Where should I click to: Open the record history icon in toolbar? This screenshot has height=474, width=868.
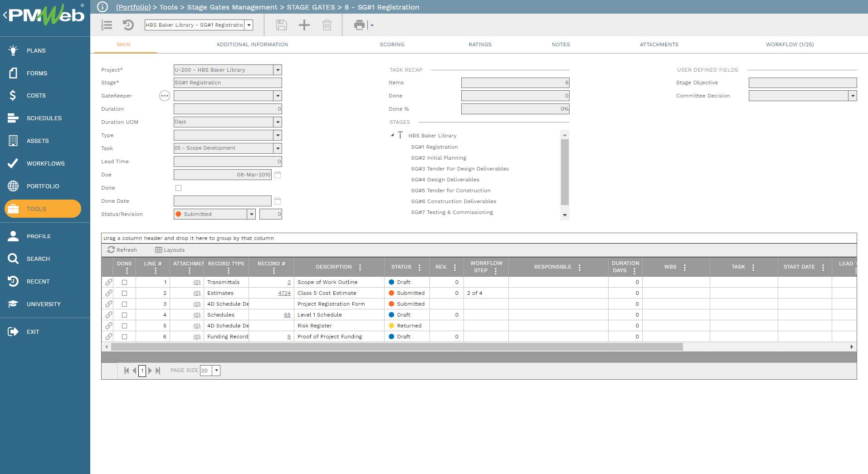[128, 25]
